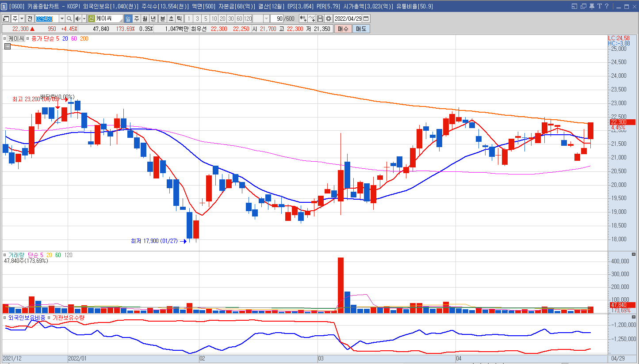Open the chart settings gear icon
The image size is (639, 364).
(x=329, y=19)
